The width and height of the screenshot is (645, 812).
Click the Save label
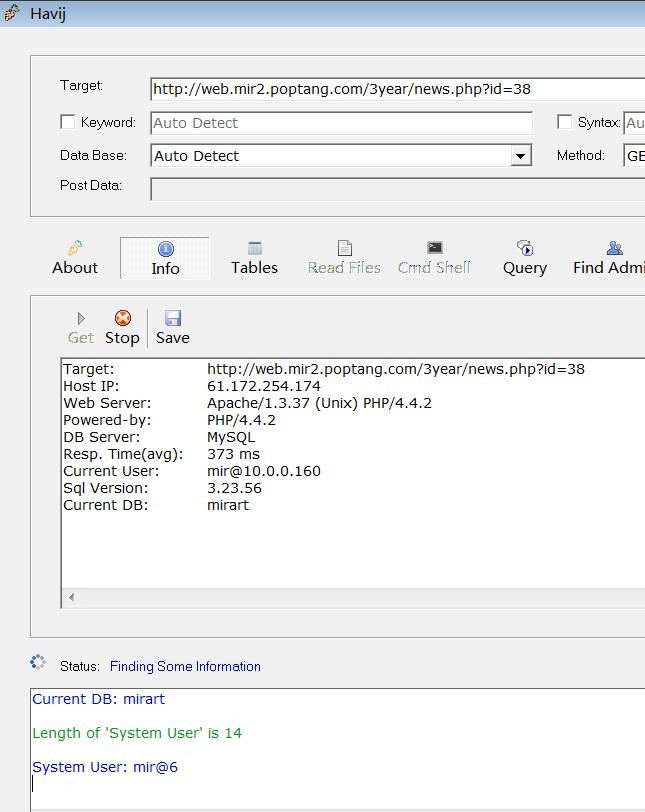pos(173,338)
